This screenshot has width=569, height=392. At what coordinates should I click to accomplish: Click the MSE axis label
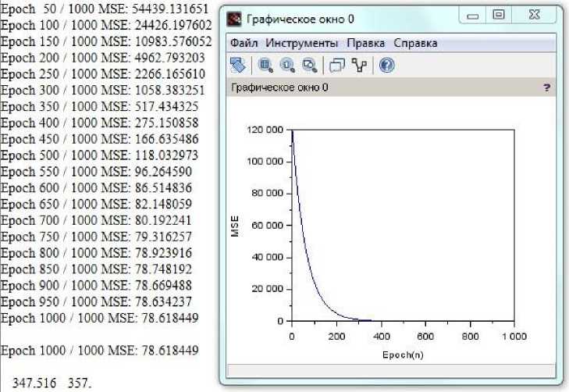tap(235, 226)
